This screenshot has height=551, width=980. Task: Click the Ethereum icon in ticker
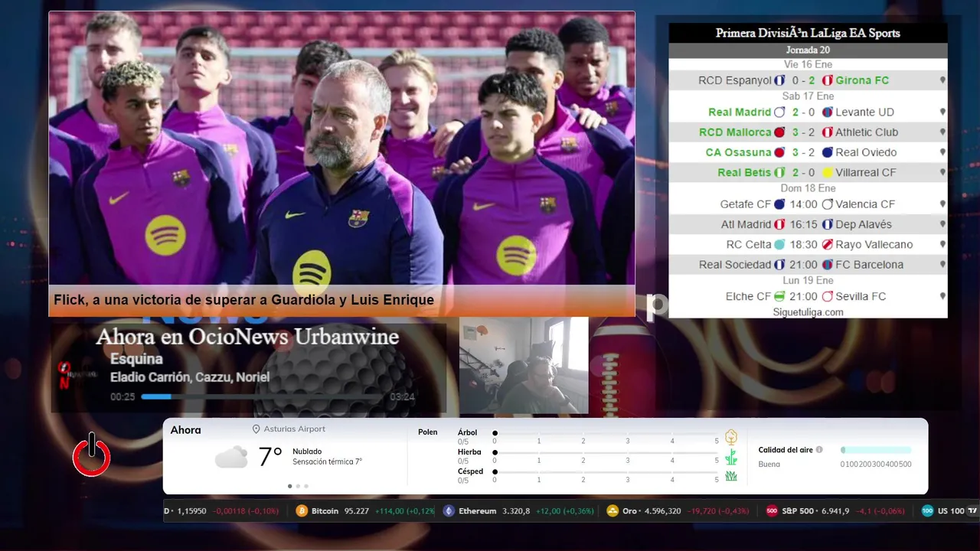(x=449, y=511)
